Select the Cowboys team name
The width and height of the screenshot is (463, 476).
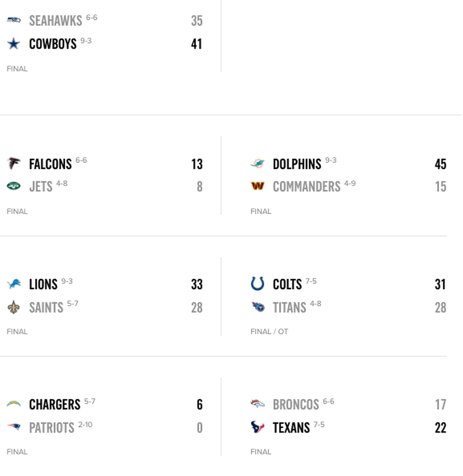pos(53,44)
